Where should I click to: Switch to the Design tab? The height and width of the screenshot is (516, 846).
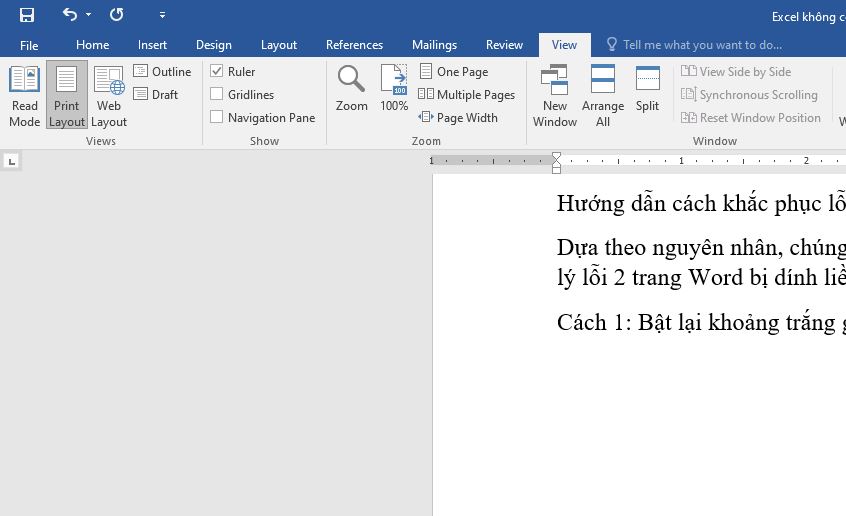pos(214,45)
